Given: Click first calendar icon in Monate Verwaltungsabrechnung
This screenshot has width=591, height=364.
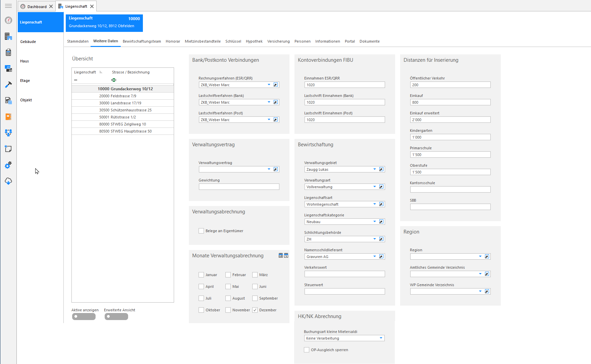Looking at the screenshot, I should coord(281,256).
